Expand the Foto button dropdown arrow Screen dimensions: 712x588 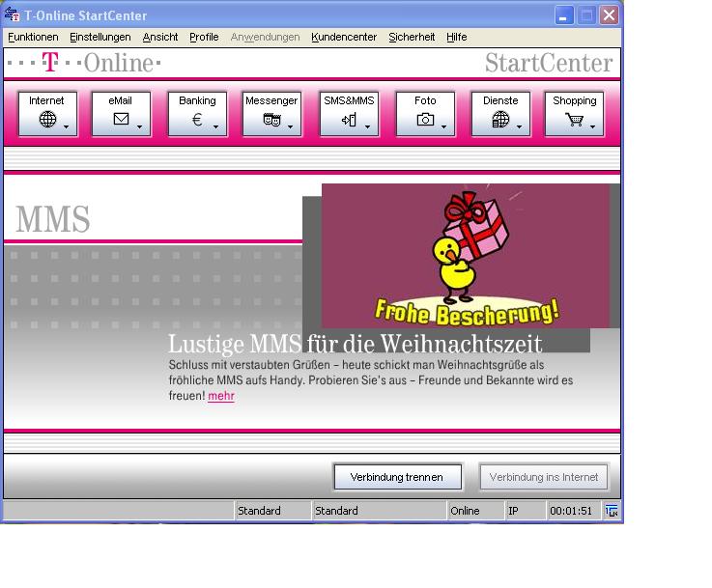(444, 127)
